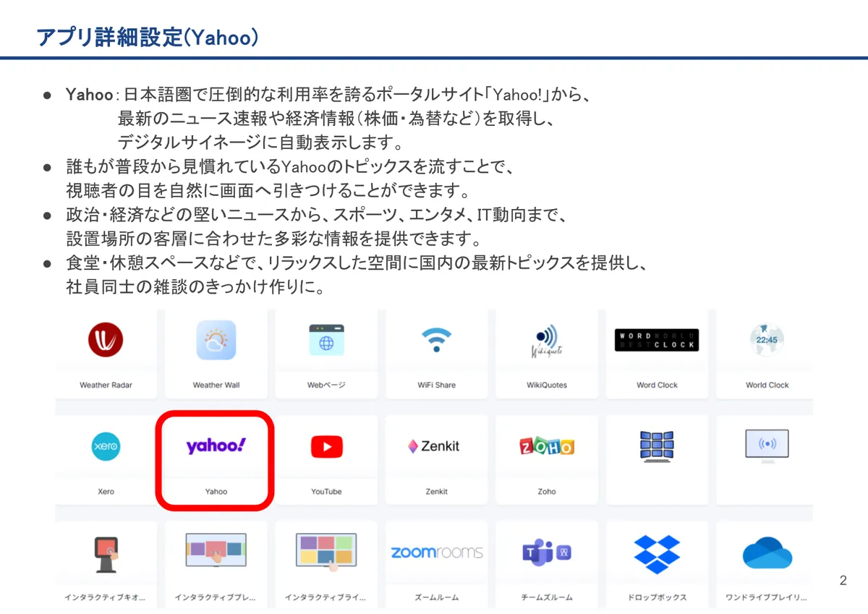Click the "Weather Radar" label
Screen dimensions: 868x614
click(x=106, y=385)
